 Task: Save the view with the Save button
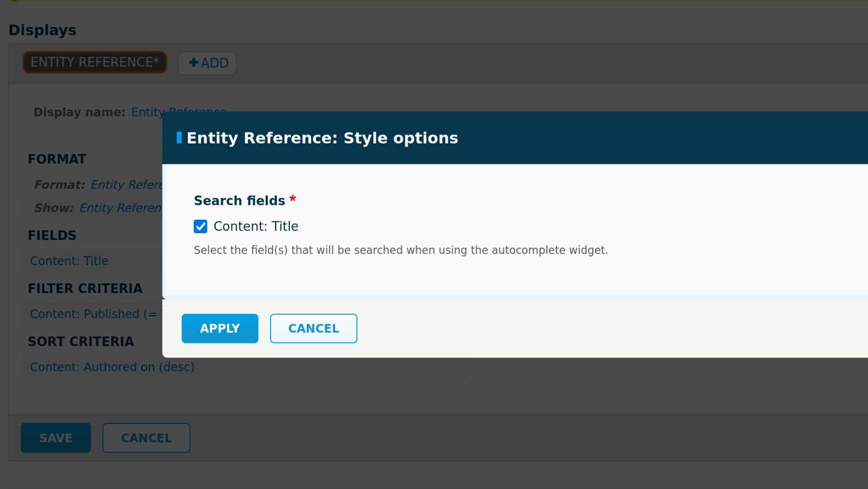(x=55, y=438)
